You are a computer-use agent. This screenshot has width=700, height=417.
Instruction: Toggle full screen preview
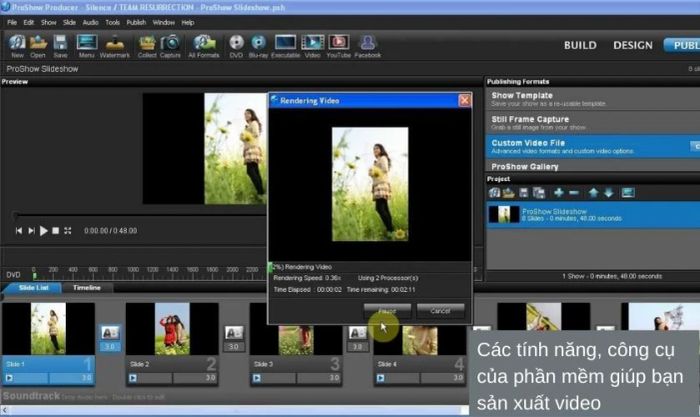click(67, 231)
